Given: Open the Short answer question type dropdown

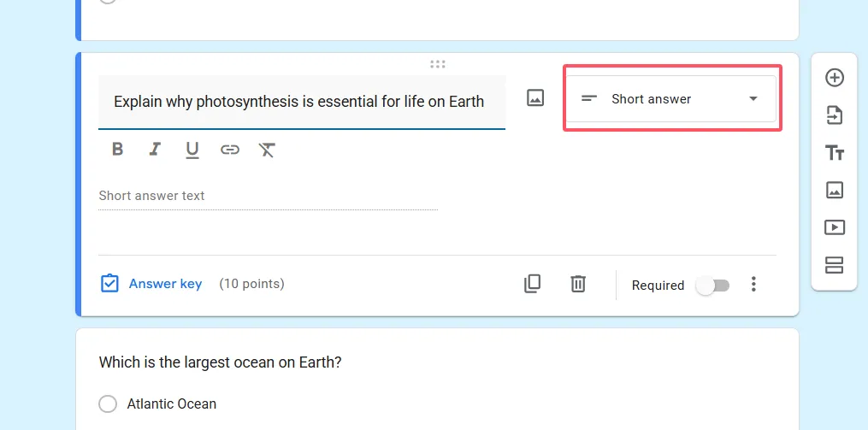Looking at the screenshot, I should tap(671, 99).
